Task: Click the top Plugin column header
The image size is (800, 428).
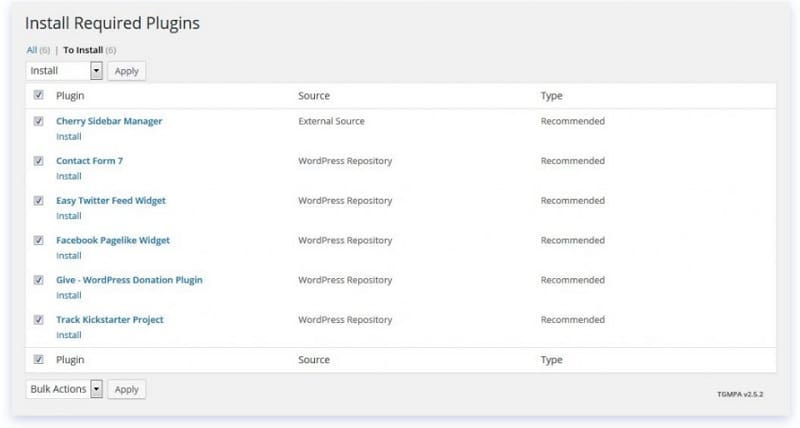Action: (x=70, y=96)
